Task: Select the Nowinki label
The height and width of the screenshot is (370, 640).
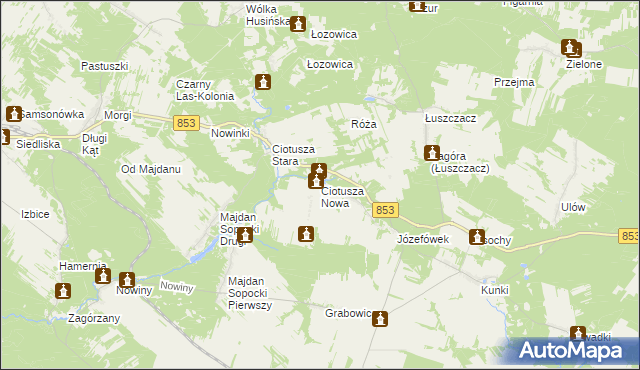Action: click(230, 133)
